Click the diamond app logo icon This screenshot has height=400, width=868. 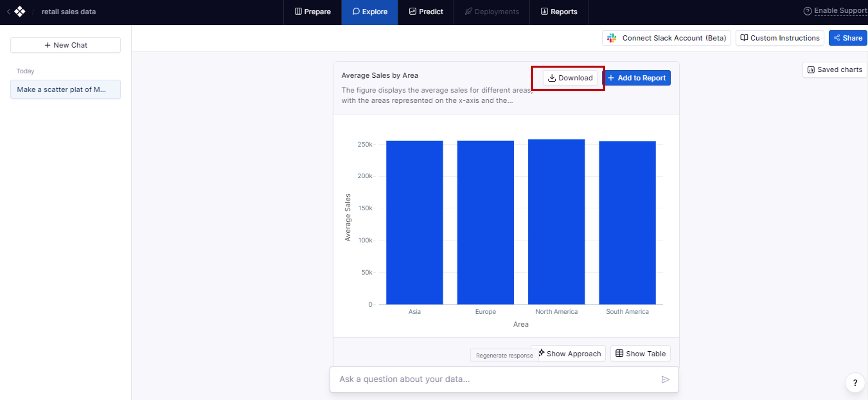click(20, 12)
